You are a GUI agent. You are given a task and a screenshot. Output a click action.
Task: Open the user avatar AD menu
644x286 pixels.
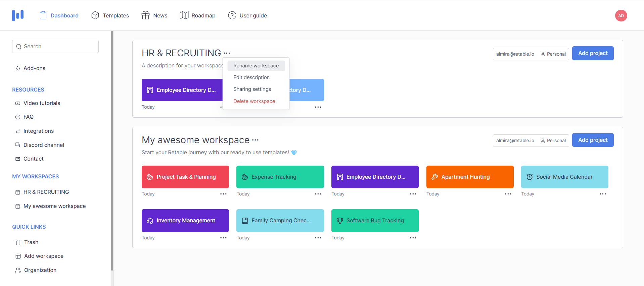621,15
